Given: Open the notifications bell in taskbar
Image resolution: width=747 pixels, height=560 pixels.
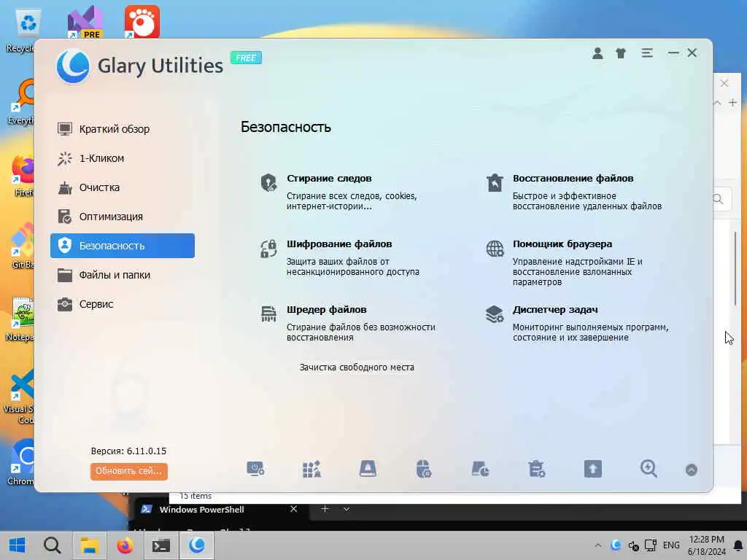Looking at the screenshot, I should (x=738, y=545).
